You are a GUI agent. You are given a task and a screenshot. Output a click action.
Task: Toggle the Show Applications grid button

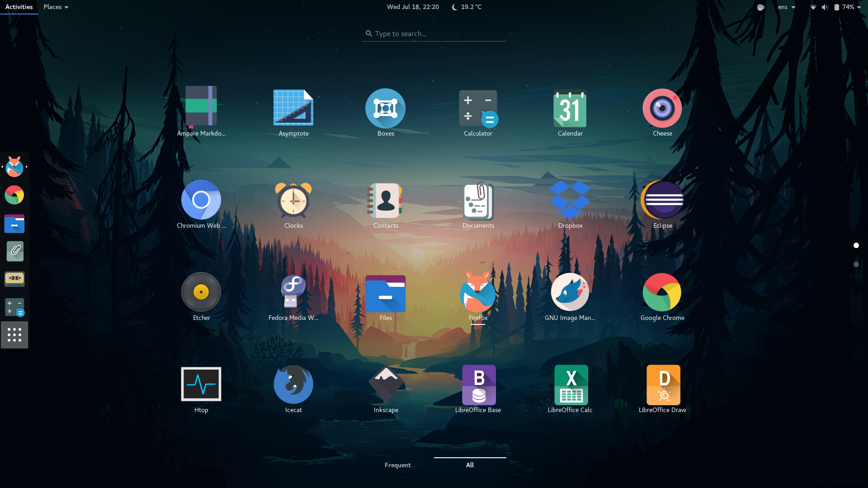click(14, 335)
